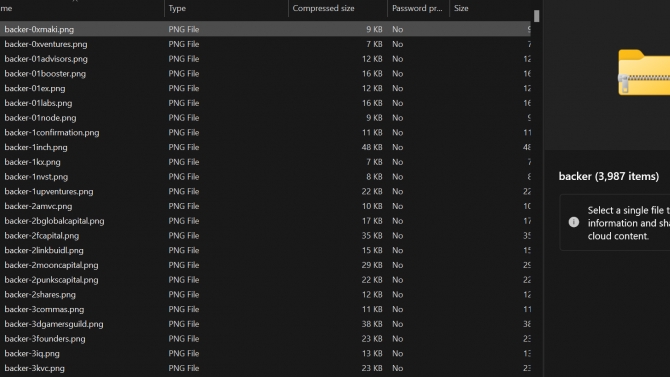Select file backer-1nvst.png
670x377 pixels.
tap(36, 177)
